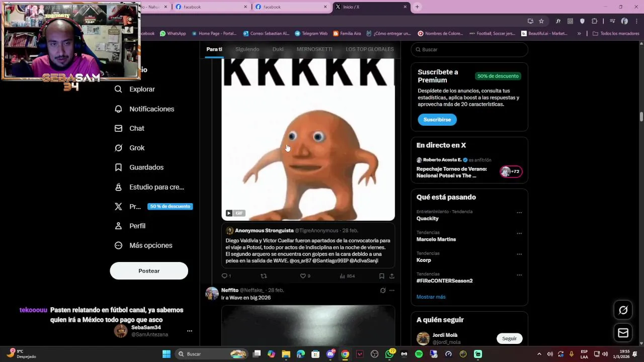Viewport: 644px width, 362px height.
Task: Open the install app icon in address bar
Action: click(x=530, y=21)
